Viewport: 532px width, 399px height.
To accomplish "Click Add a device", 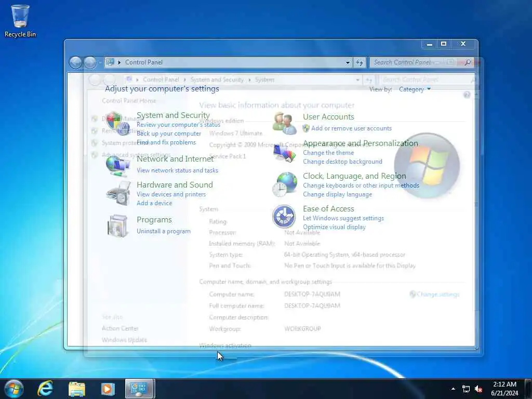I will 154,203.
